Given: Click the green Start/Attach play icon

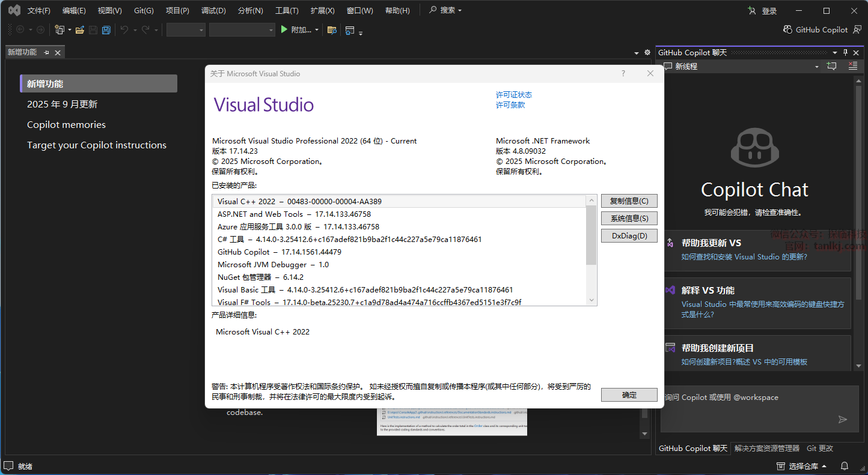Looking at the screenshot, I should [x=284, y=29].
